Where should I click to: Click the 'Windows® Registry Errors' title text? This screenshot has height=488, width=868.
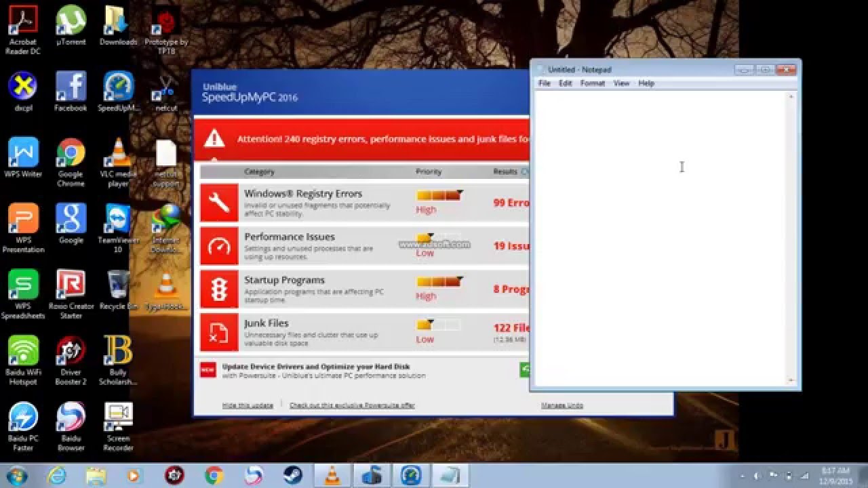click(303, 194)
